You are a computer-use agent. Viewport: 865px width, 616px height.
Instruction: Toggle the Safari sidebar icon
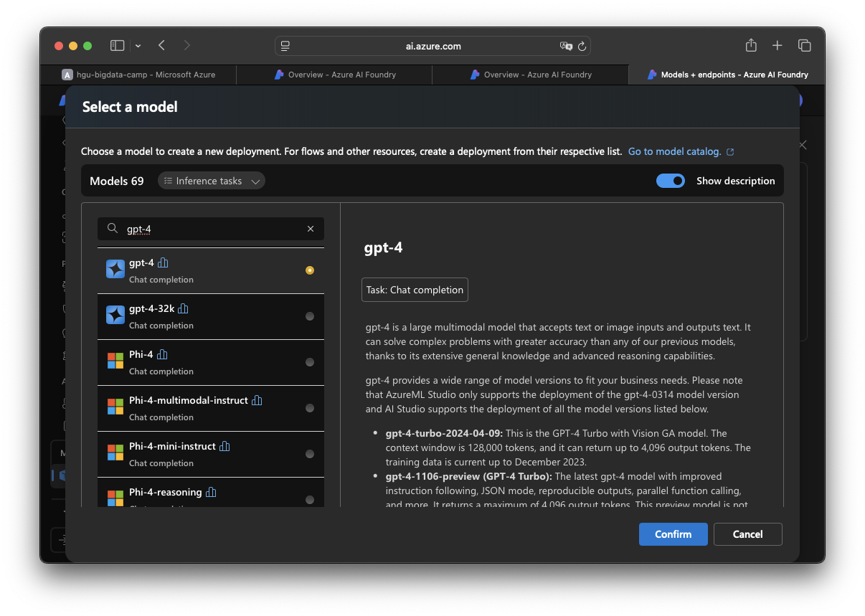[117, 46]
